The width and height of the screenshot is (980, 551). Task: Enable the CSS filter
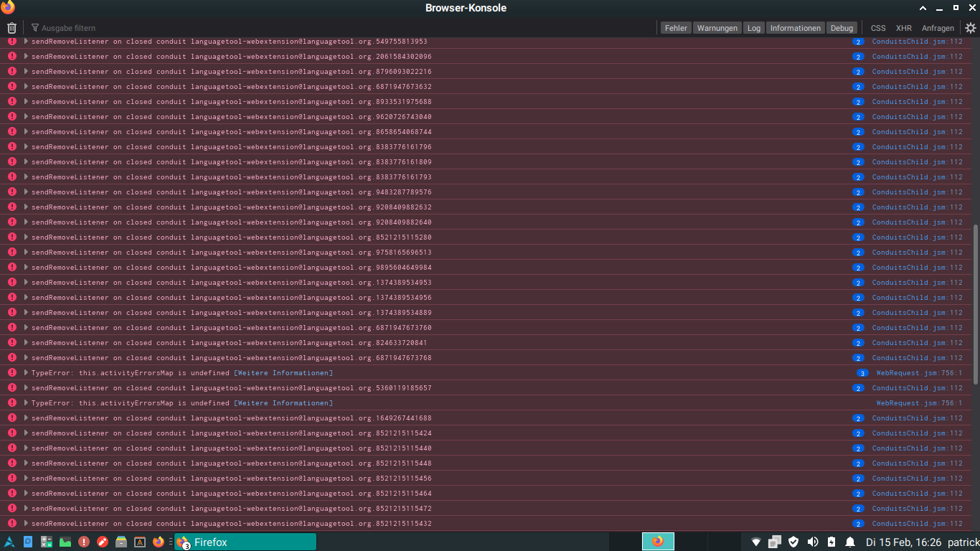coord(878,28)
